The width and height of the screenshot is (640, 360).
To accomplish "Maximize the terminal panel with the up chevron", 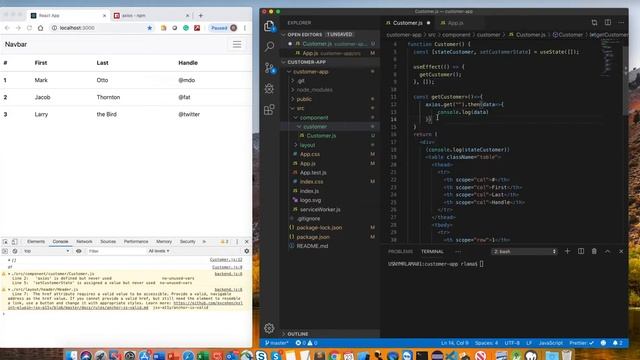I will pos(607,251).
